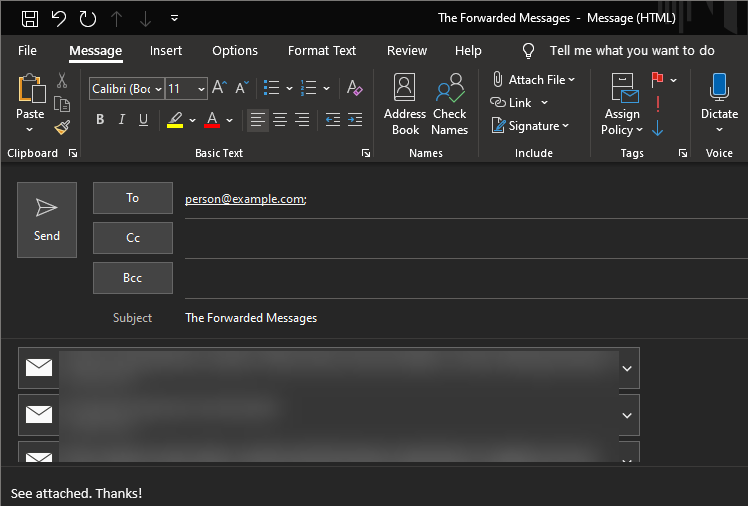This screenshot has height=506, width=748.
Task: Apply bulleted list
Action: [271, 88]
